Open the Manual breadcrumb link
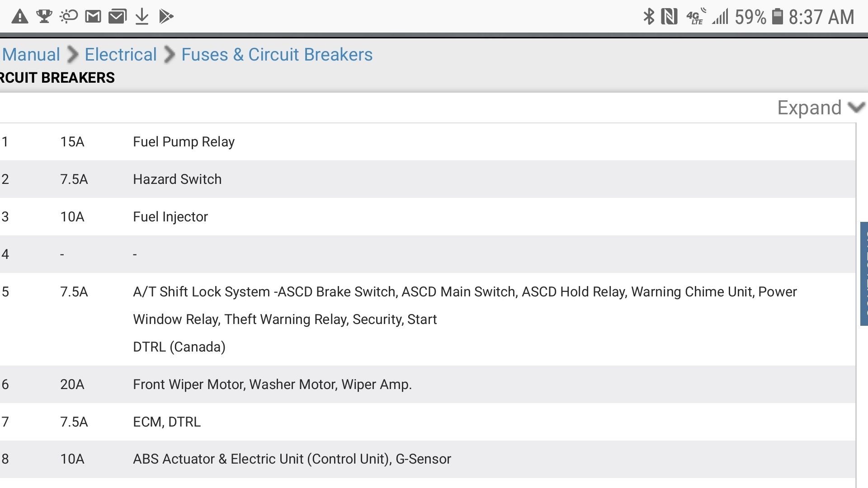This screenshot has height=488, width=868. (31, 55)
